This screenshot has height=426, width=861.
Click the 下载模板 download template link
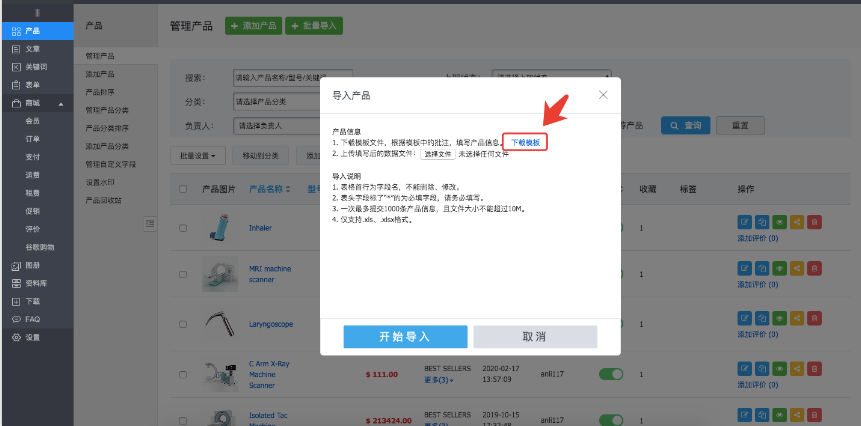click(525, 143)
